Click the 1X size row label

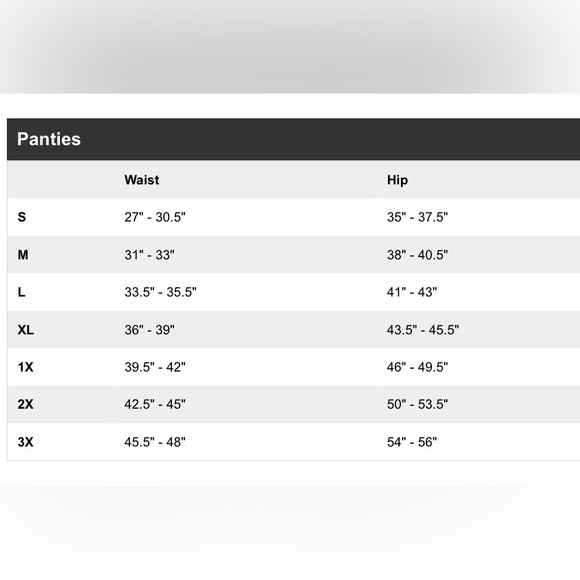(26, 367)
